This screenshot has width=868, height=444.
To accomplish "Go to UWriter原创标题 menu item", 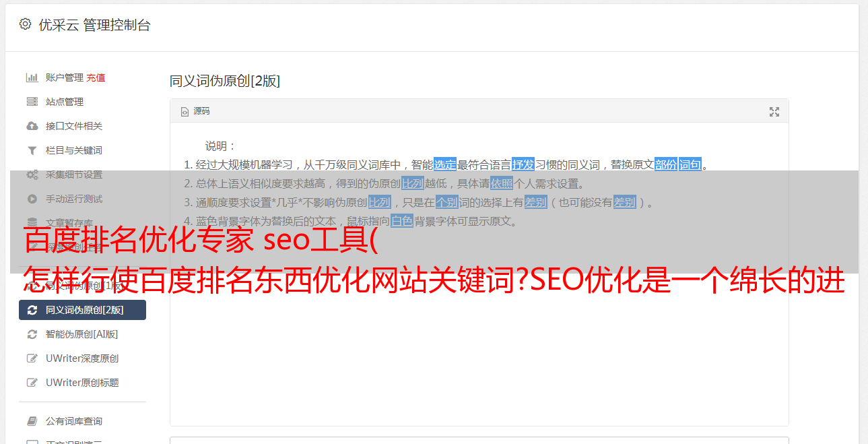I will click(x=82, y=383).
